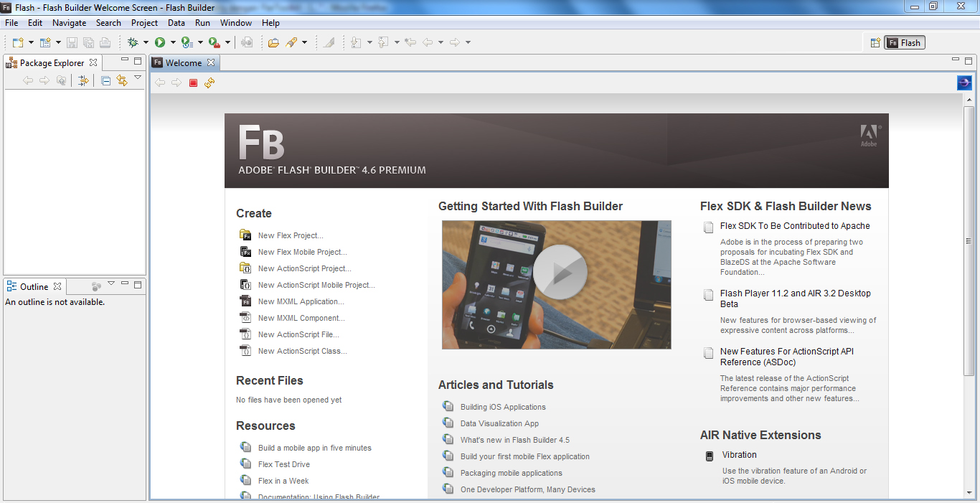Toggle Link with Editor in Package Explorer
Viewport: 980px width, 503px height.
click(122, 80)
